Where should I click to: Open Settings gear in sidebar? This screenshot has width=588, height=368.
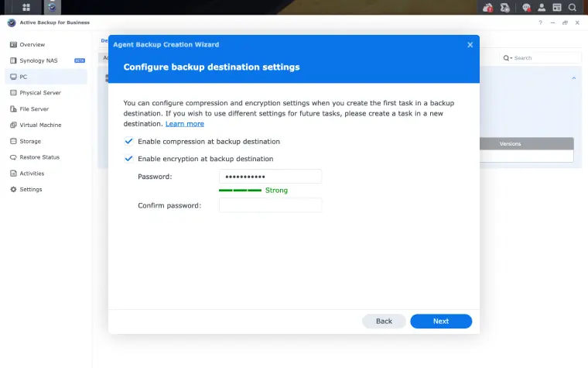click(13, 190)
